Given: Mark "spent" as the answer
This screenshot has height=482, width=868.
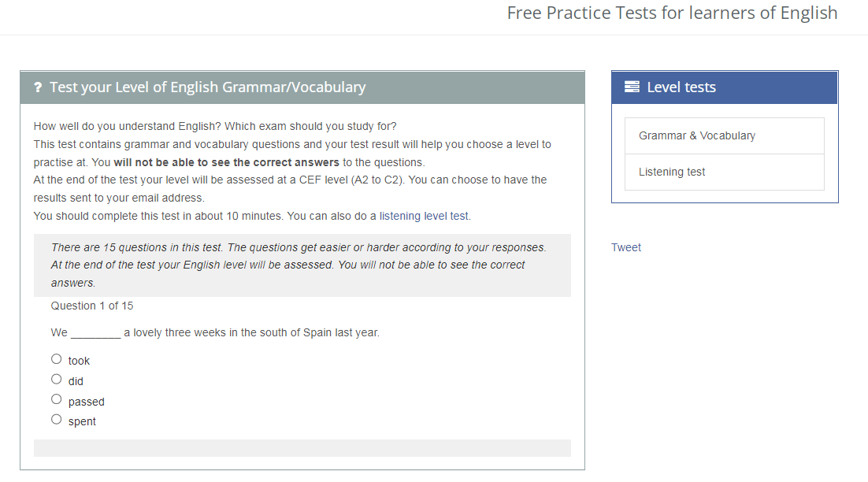Looking at the screenshot, I should (x=56, y=420).
